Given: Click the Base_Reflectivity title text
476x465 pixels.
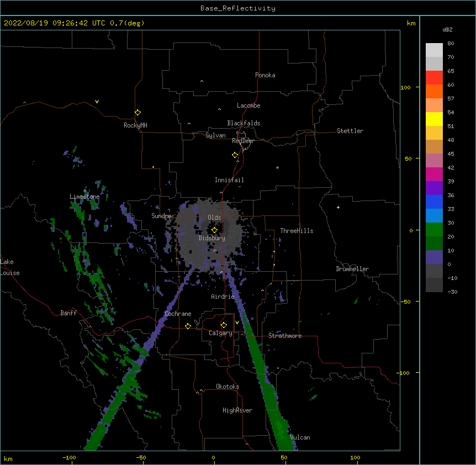Looking at the screenshot, I should (x=238, y=8).
